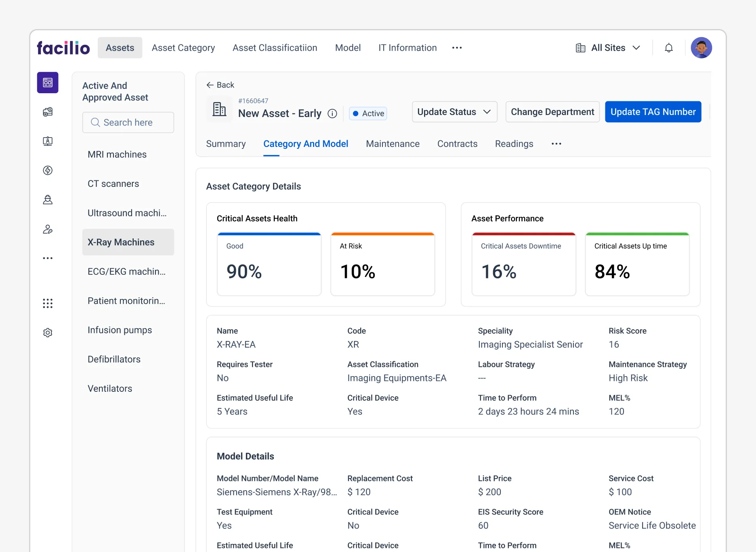Viewport: 756px width, 552px height.
Task: Open the Update Status dropdown
Action: point(454,112)
